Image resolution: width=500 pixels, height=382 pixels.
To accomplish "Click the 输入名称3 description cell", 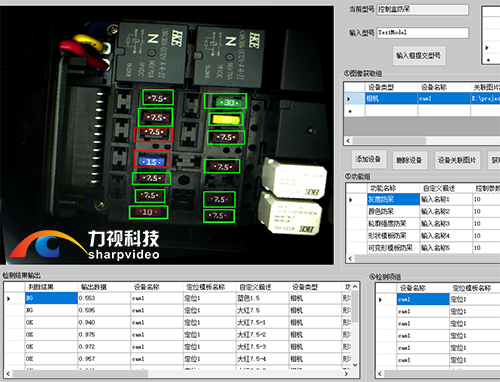I will tap(446, 224).
